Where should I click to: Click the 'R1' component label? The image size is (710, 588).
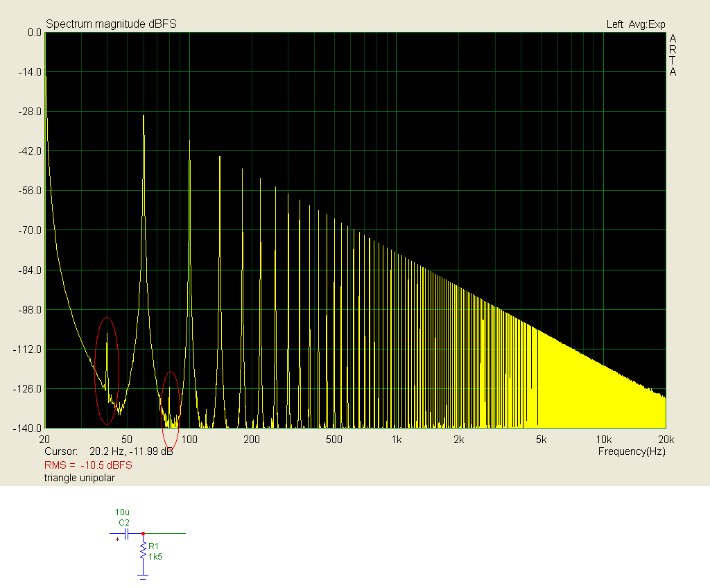pyautogui.click(x=153, y=546)
